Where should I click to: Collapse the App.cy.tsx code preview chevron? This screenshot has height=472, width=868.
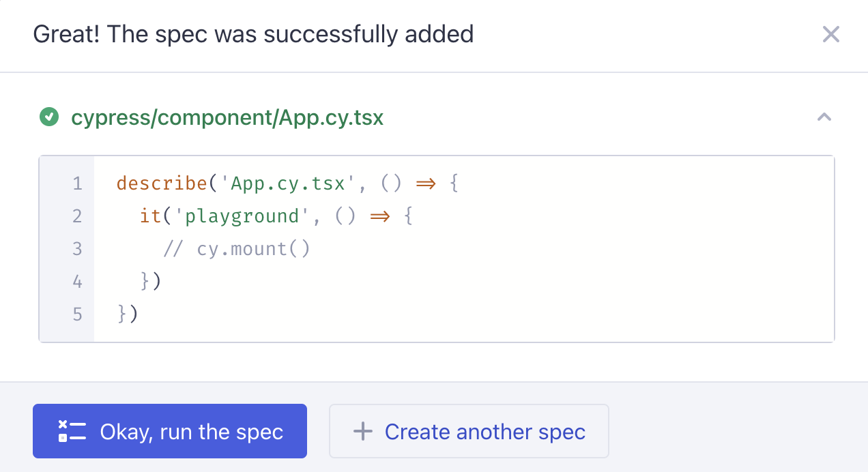pos(824,117)
